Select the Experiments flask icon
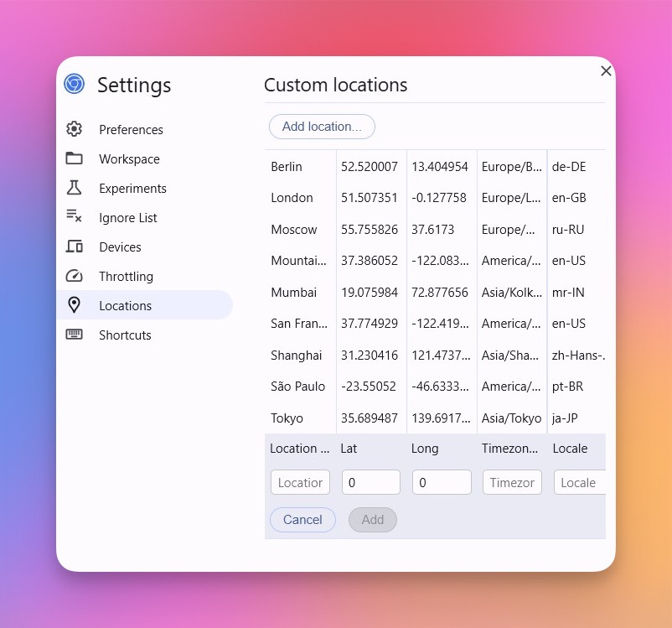 (x=74, y=188)
